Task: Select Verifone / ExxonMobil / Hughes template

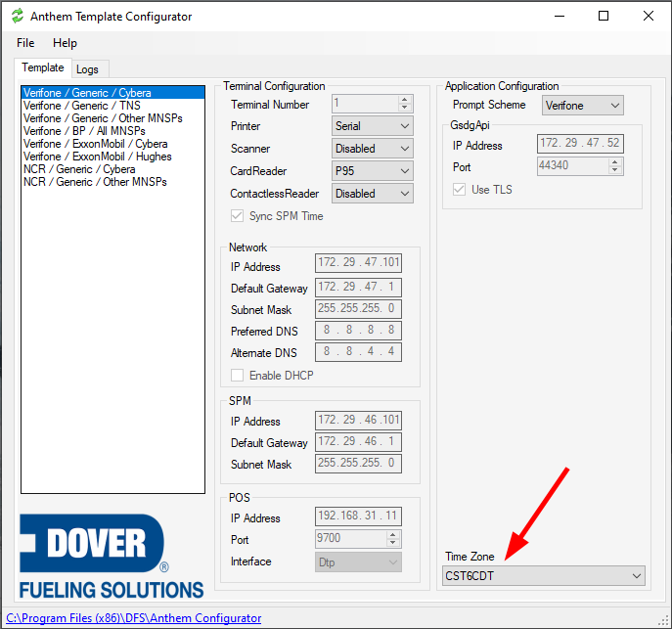Action: tap(112, 157)
